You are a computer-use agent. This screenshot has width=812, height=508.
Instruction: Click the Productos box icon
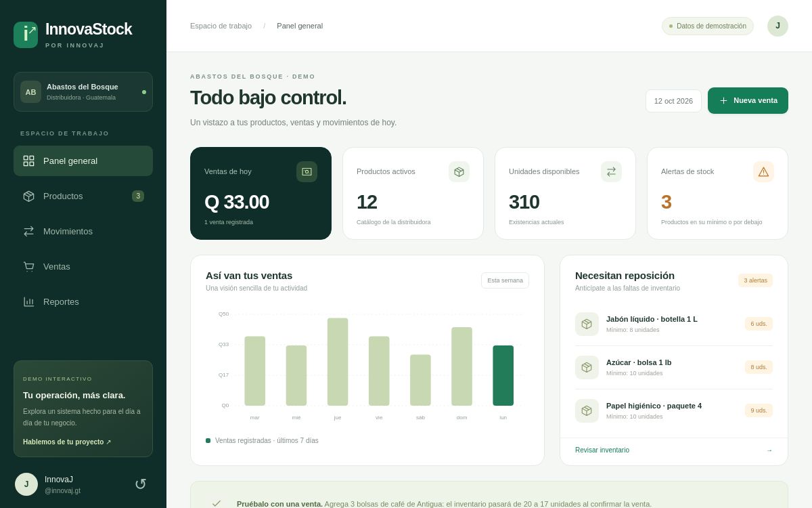[28, 196]
